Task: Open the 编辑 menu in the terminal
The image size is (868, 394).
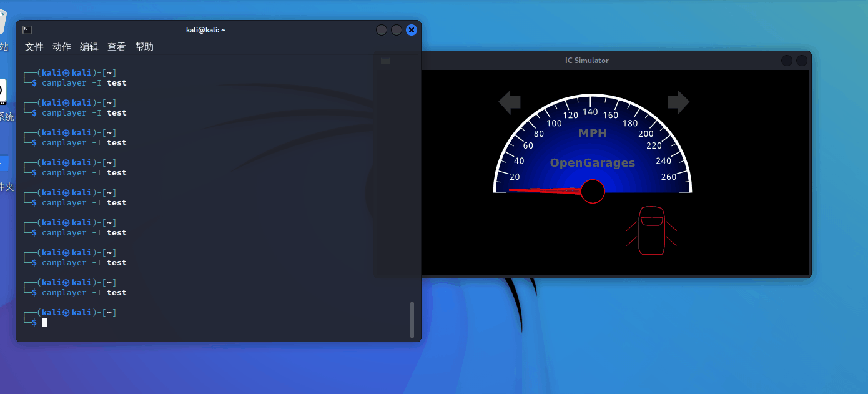Action: point(89,47)
